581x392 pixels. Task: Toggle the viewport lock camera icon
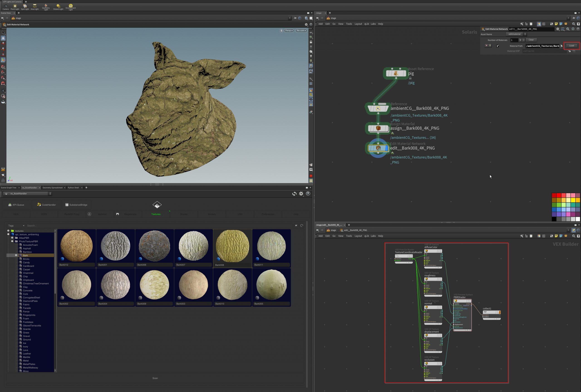(281, 30)
